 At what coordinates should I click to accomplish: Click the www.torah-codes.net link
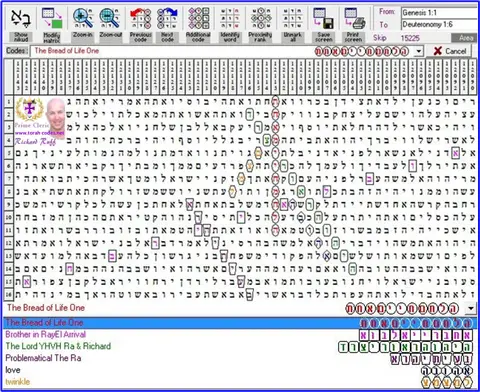[39, 133]
